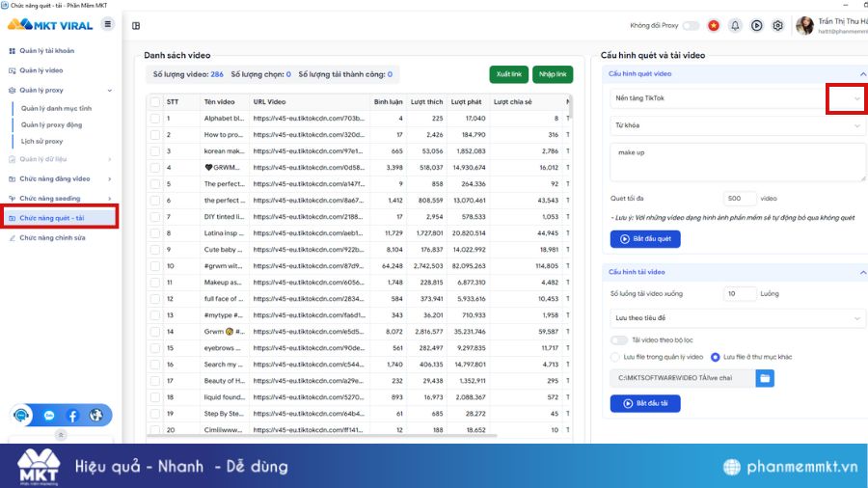Select Lưu file trong quản lý video radio
This screenshot has height=488, width=868.
tap(615, 357)
